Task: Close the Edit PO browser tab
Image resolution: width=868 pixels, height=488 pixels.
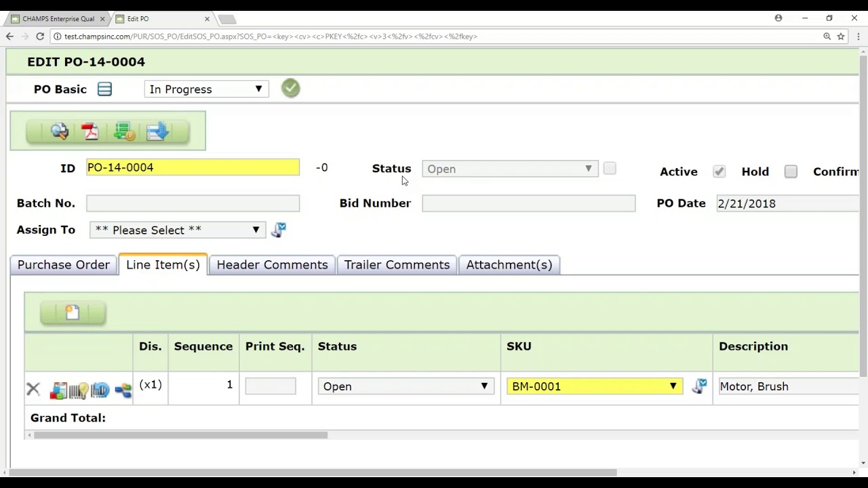Action: point(208,19)
